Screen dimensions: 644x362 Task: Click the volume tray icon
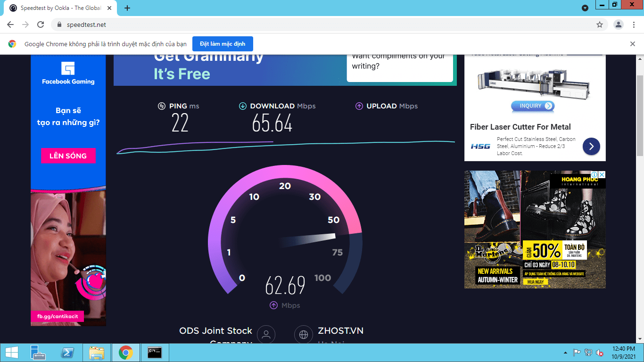point(600,353)
